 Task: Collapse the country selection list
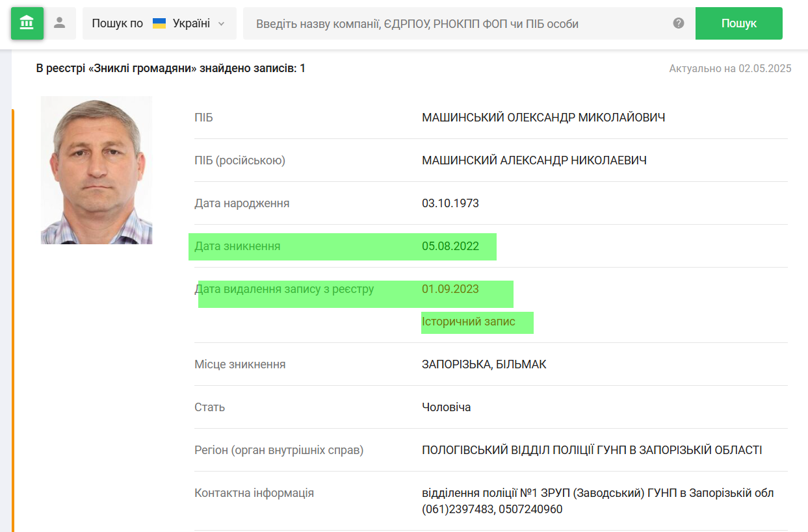point(219,23)
